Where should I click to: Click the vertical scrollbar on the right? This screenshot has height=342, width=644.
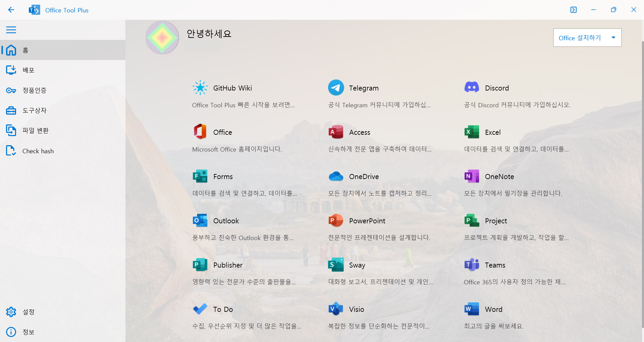point(642,184)
